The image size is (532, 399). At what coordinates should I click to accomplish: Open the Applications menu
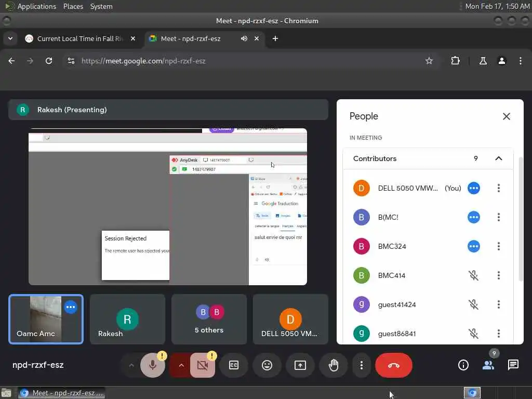click(37, 6)
